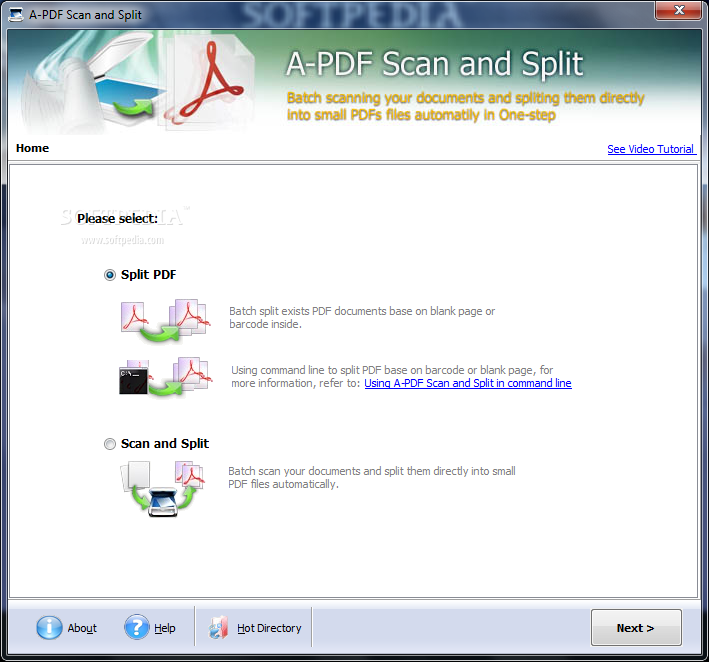Image resolution: width=709 pixels, height=662 pixels.
Task: Select the Split PDF radio button
Action: [x=109, y=275]
